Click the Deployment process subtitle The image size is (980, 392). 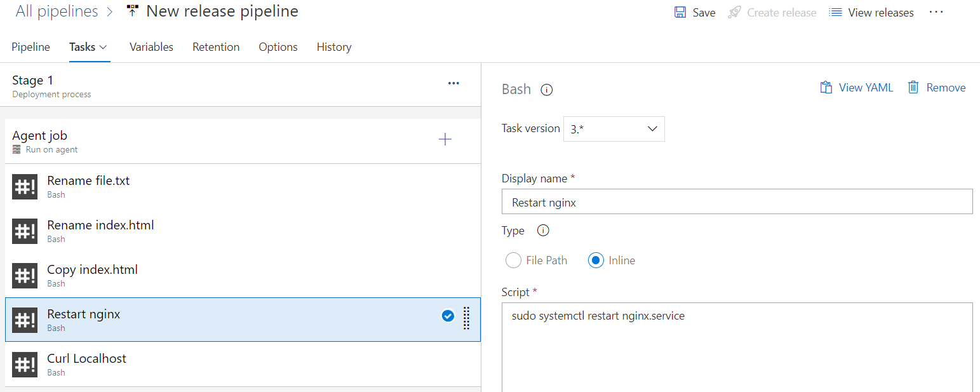pos(51,94)
